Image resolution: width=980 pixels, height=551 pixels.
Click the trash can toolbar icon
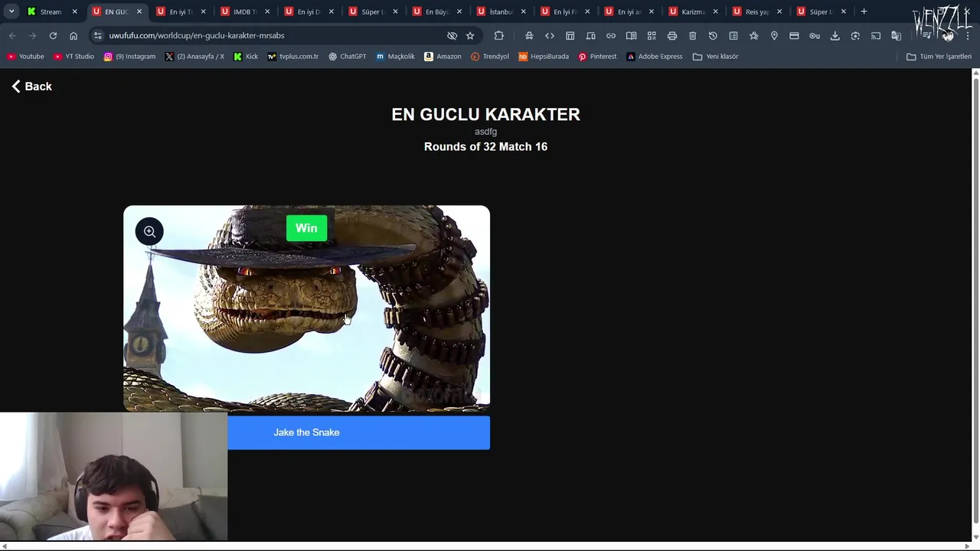click(x=692, y=35)
